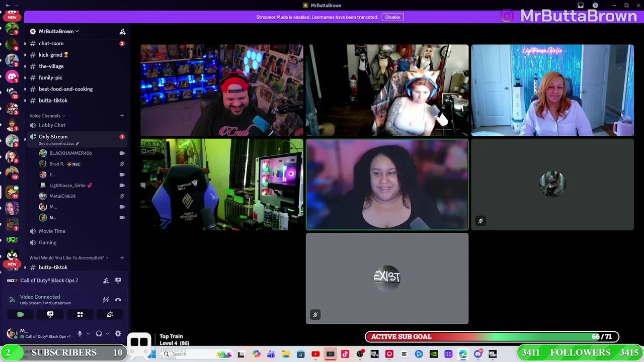Join the Gaming voice channel
Screen dimensions: 644x362
[x=76, y=243]
